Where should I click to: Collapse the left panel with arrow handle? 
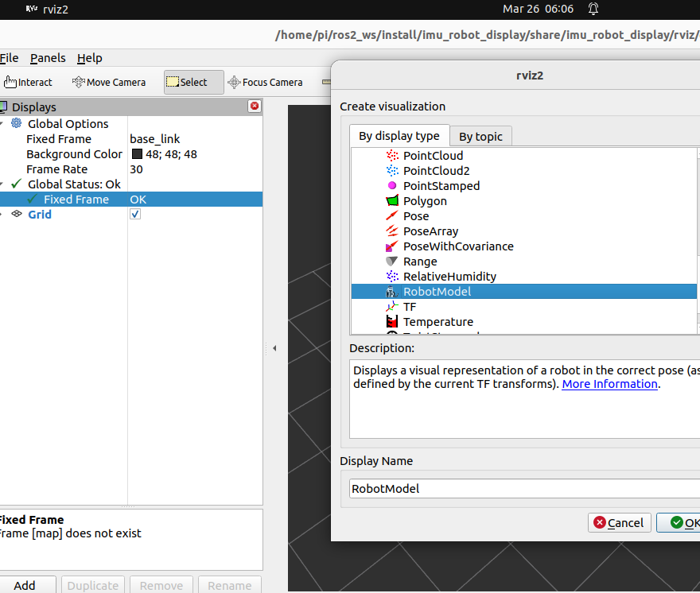coord(274,348)
